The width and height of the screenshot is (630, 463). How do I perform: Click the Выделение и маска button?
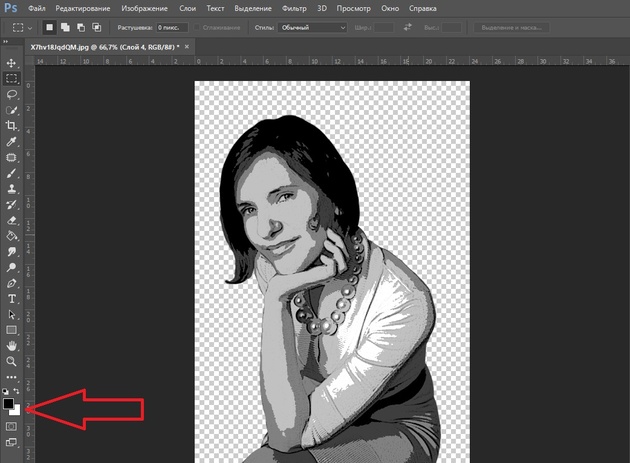point(511,27)
